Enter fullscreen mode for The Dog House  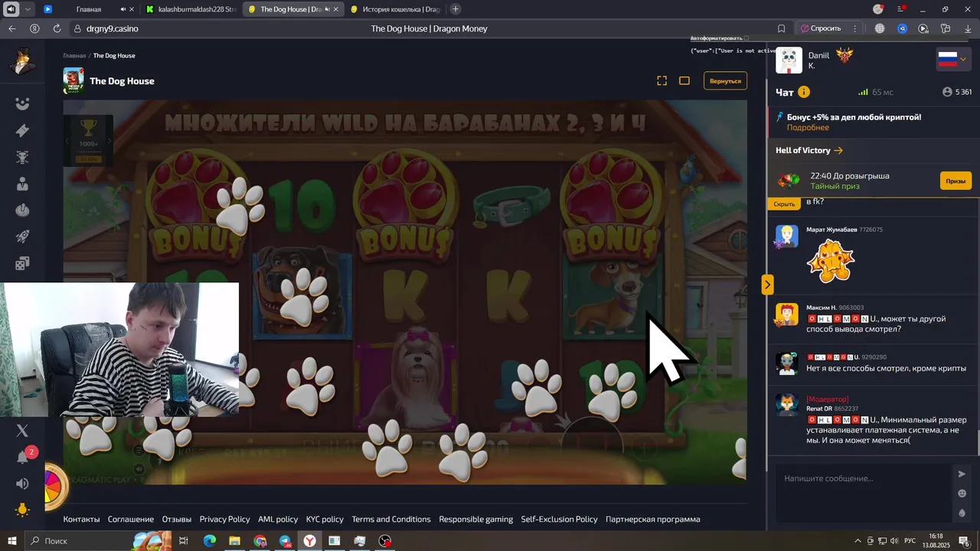click(x=662, y=80)
